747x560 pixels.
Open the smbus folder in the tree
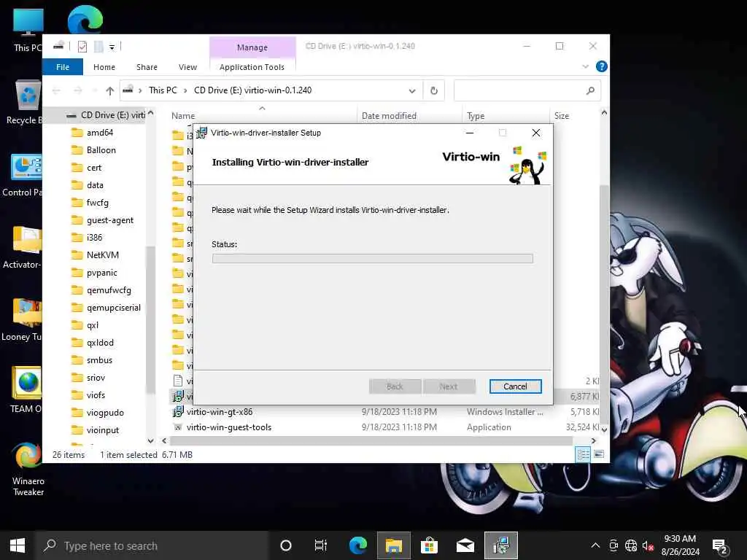point(99,360)
